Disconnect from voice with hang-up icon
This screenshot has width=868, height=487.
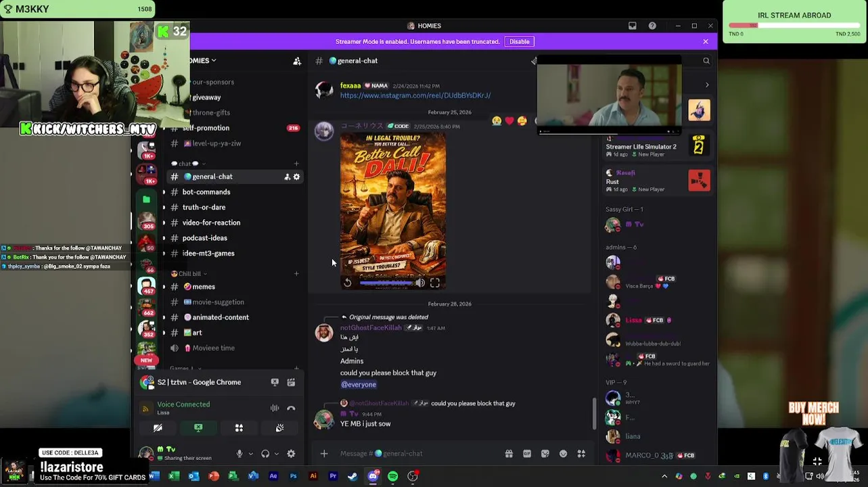(x=291, y=408)
